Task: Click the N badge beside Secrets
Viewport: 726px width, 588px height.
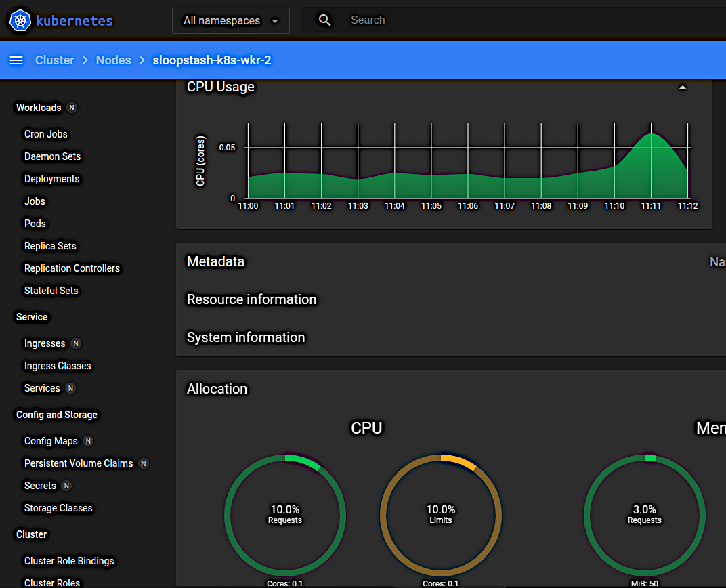Action: point(66,486)
